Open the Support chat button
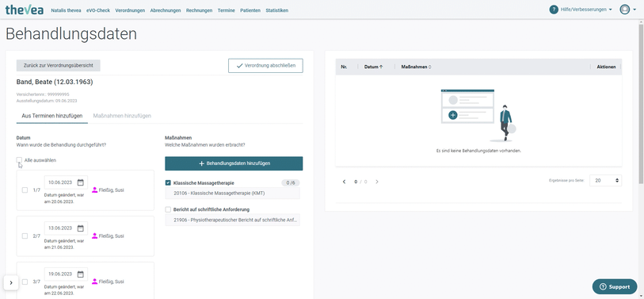The height and width of the screenshot is (299, 644). 615,286
